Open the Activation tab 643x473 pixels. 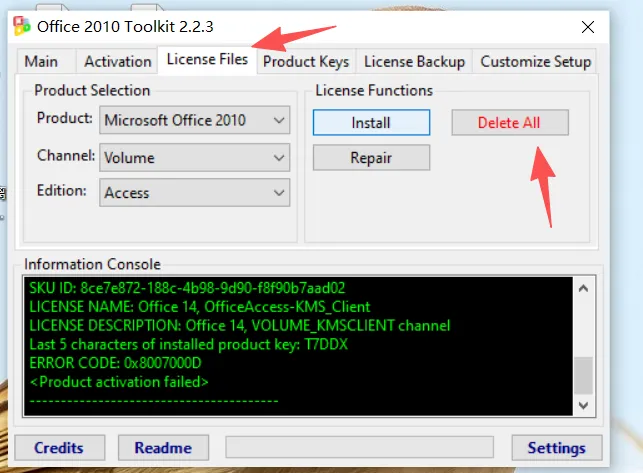tap(118, 62)
